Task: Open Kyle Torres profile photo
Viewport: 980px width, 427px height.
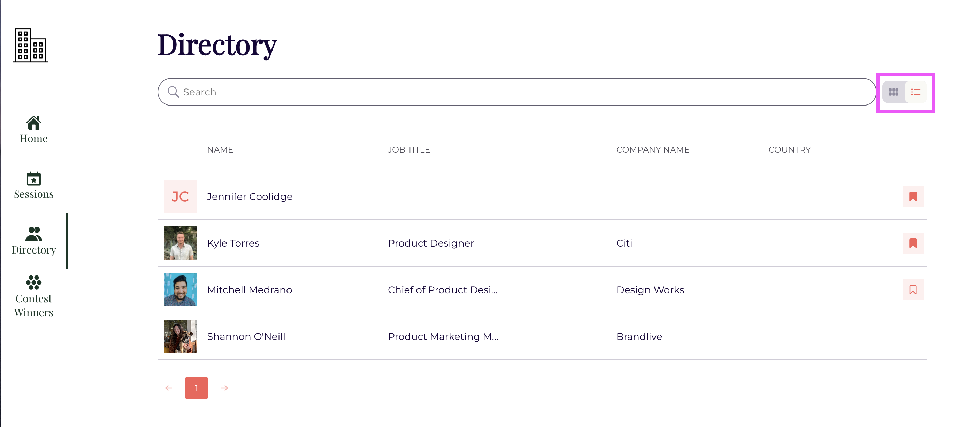Action: coord(180,243)
